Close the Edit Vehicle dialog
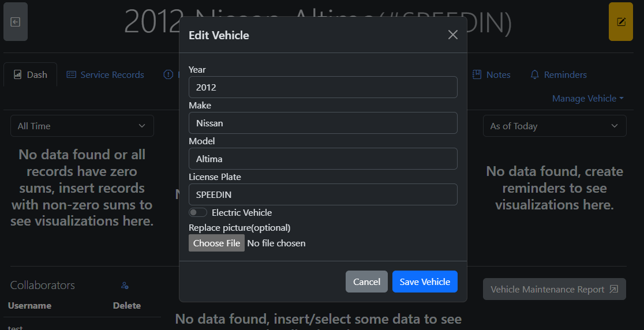The width and height of the screenshot is (644, 330). [x=453, y=35]
